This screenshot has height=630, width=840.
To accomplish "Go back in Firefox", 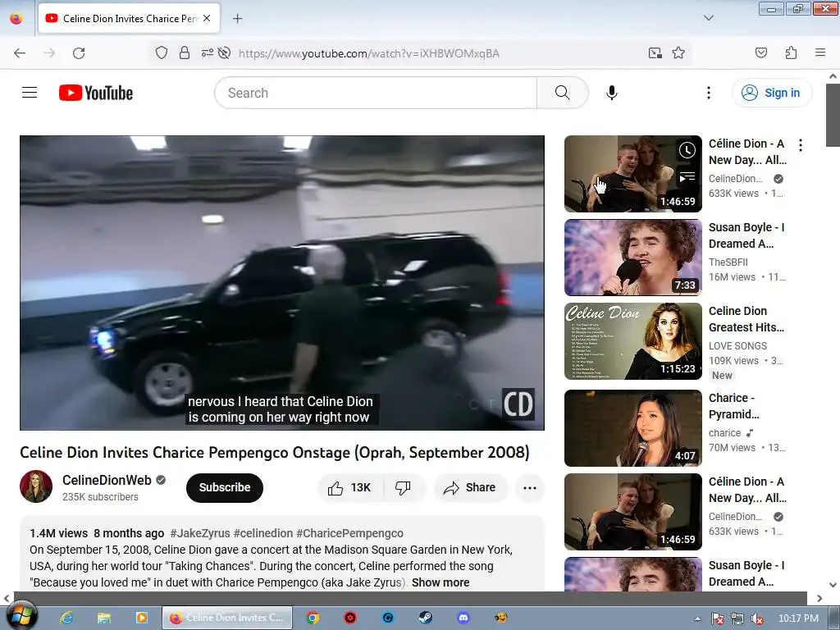I will 20,53.
